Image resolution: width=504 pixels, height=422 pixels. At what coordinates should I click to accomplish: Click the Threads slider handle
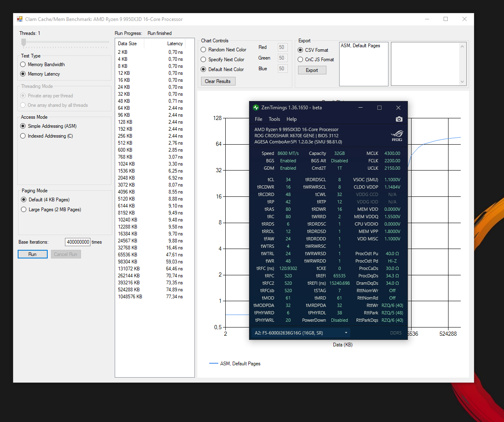(24, 42)
